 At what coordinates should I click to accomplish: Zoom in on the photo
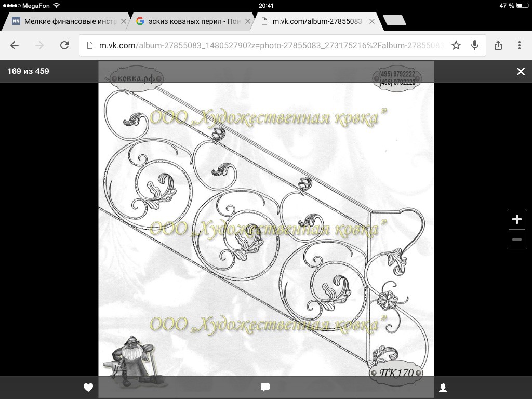(517, 219)
